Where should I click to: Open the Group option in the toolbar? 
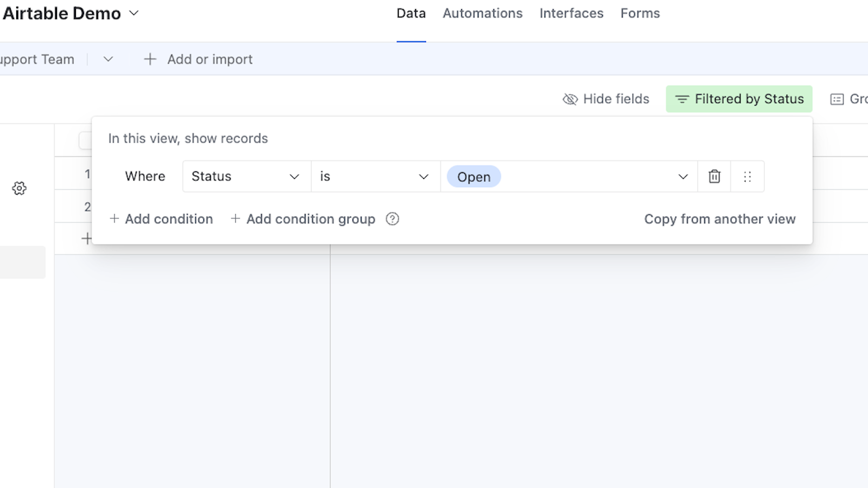coord(849,99)
